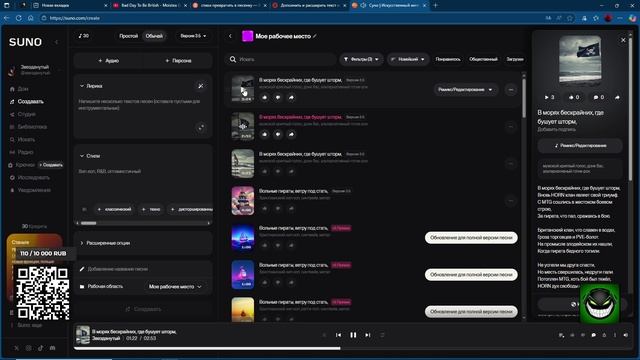Like the second song with pink title
Screen dimensions: 640x360
coord(264,134)
